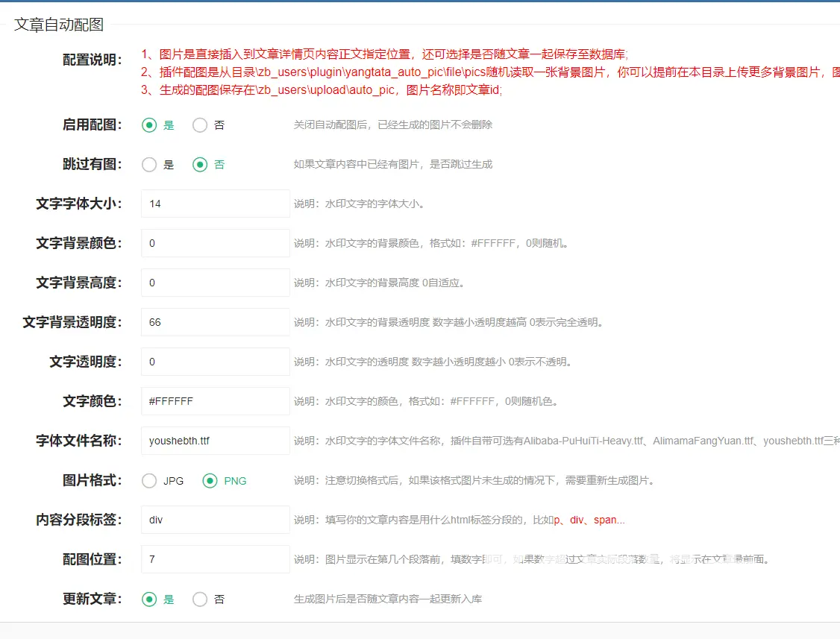
Task: Click the 文字背景颜色 input field
Action: [x=216, y=243]
